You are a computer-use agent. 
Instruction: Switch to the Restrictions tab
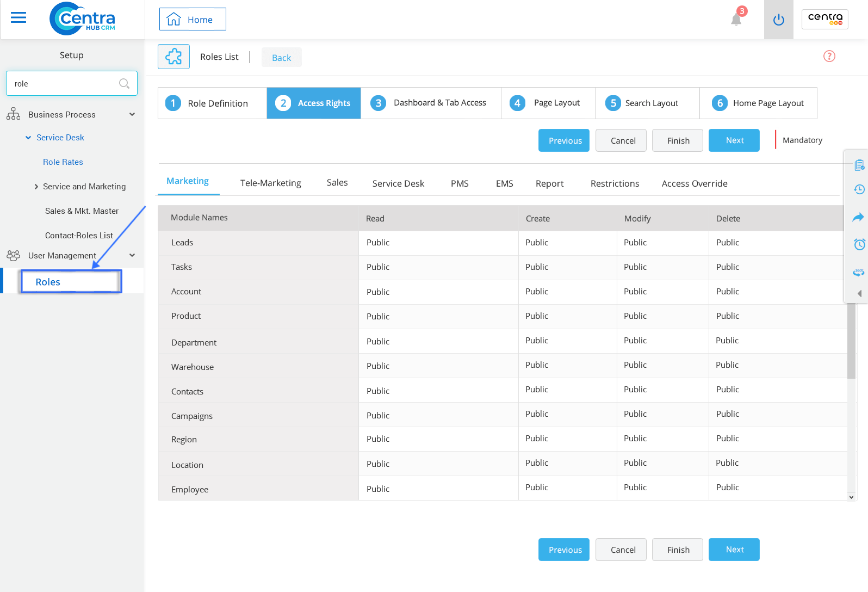(615, 184)
